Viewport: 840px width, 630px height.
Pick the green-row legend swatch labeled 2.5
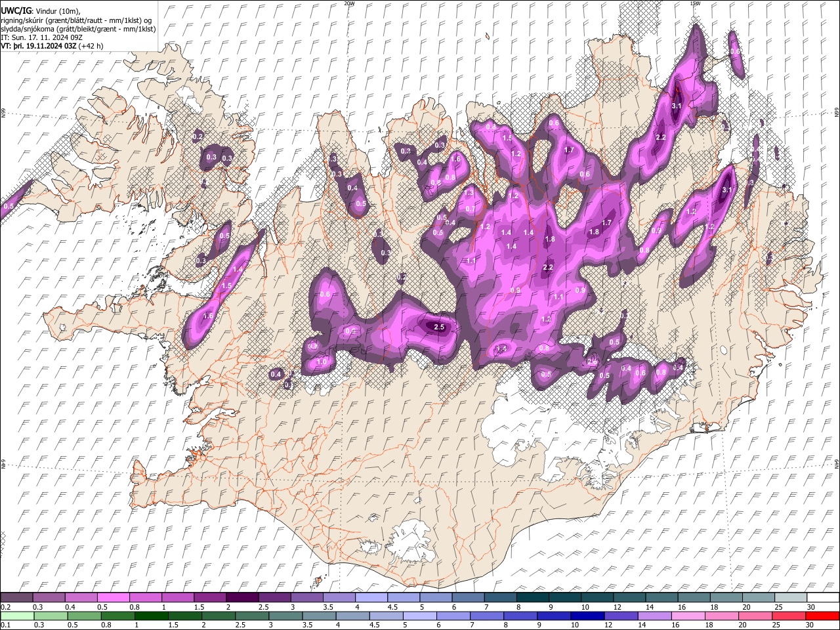[x=252, y=616]
